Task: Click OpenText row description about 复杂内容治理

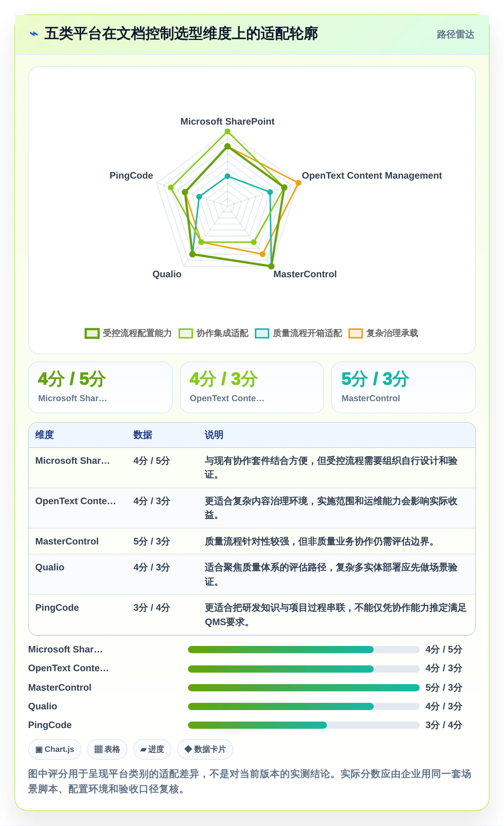Action: coord(331,508)
